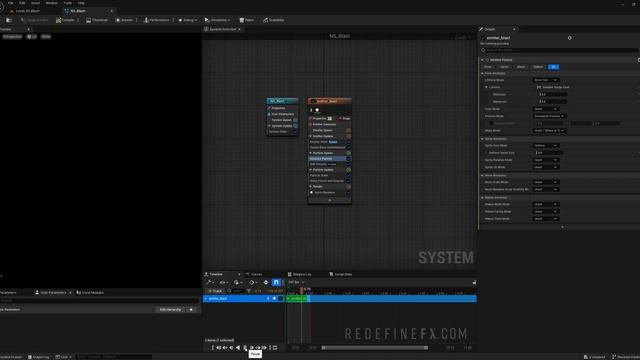Click the emitter node add button at bottom
This screenshot has width=640, height=360.
(x=330, y=200)
